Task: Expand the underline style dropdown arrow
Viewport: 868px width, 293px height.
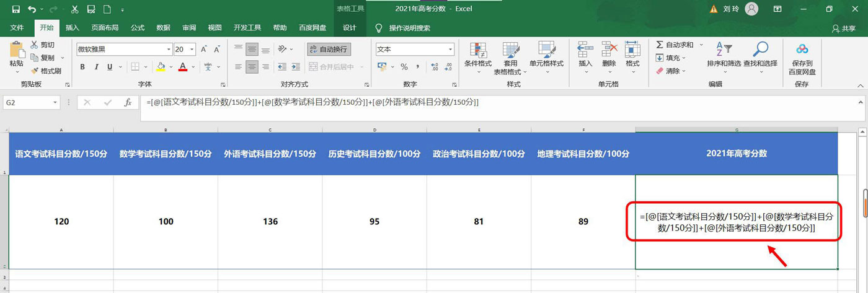Action: pyautogui.click(x=120, y=67)
